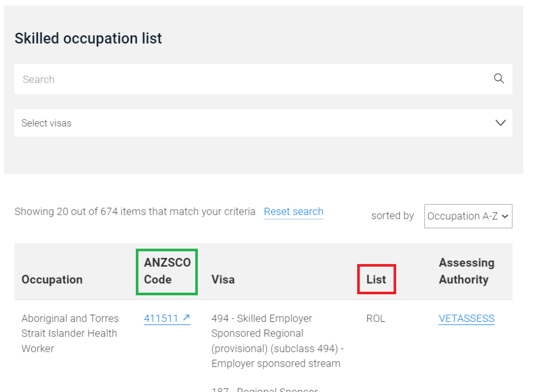Click the Reset search link
The image size is (533, 392).
pos(294,212)
